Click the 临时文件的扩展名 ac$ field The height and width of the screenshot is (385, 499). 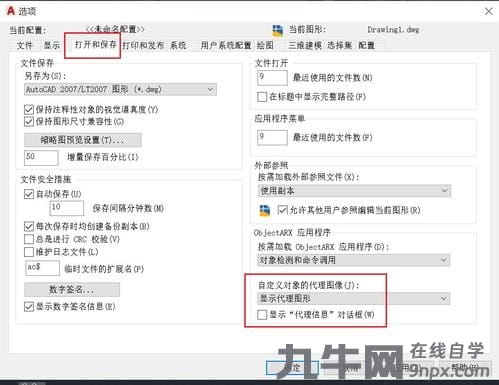[x=42, y=268]
